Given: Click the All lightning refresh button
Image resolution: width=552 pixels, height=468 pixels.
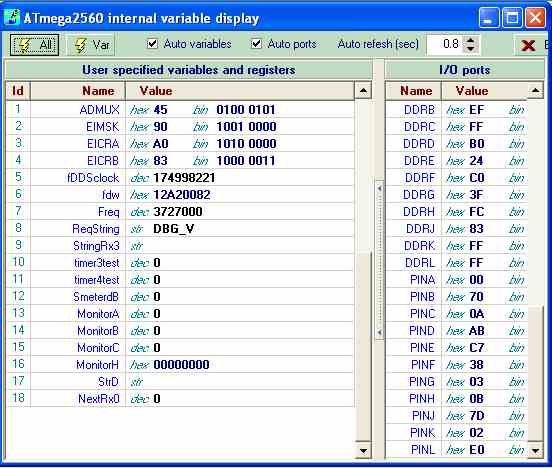Looking at the screenshot, I should point(34,45).
